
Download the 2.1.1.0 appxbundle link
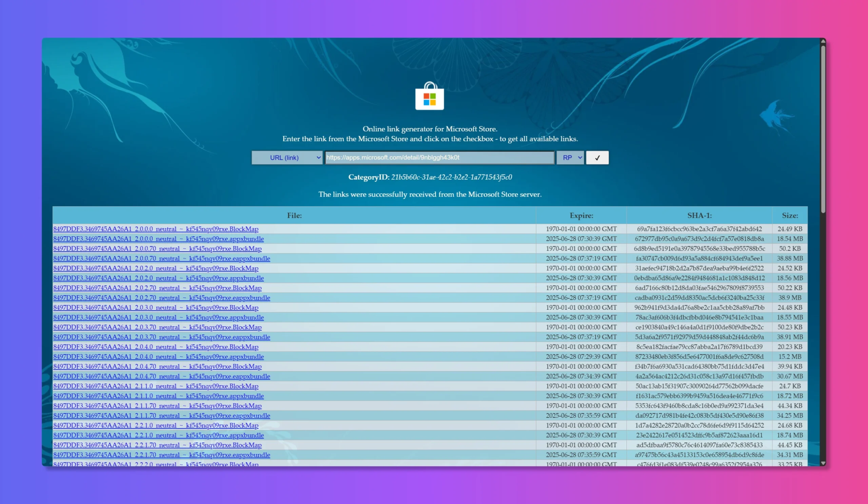pyautogui.click(x=158, y=396)
